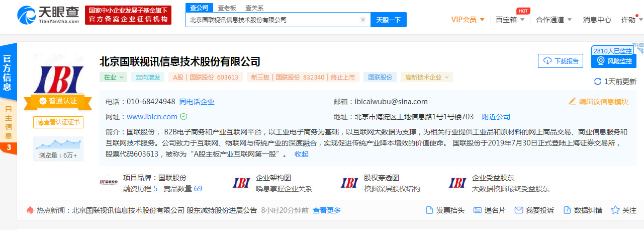The image size is (644, 230).
Task: Click the 关注 star icon
Action: click(x=615, y=210)
